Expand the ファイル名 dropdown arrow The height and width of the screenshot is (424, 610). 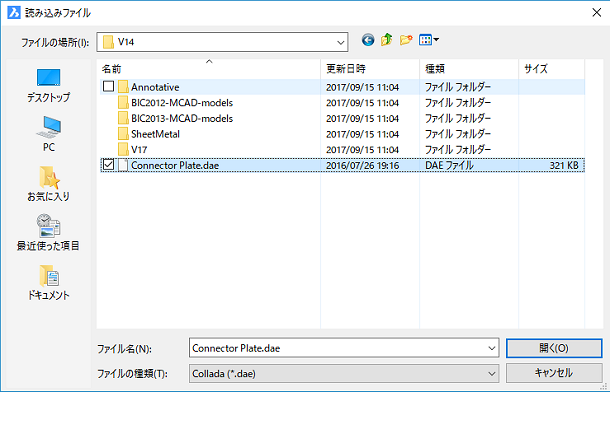pos(492,348)
